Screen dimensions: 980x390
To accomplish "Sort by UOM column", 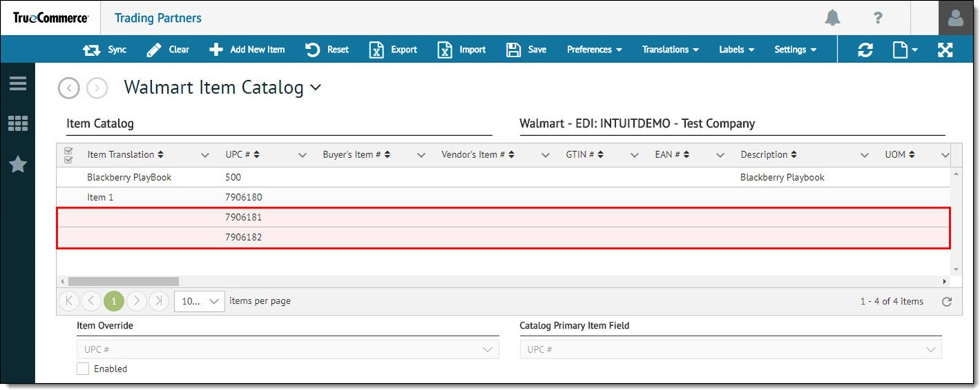I will point(901,155).
